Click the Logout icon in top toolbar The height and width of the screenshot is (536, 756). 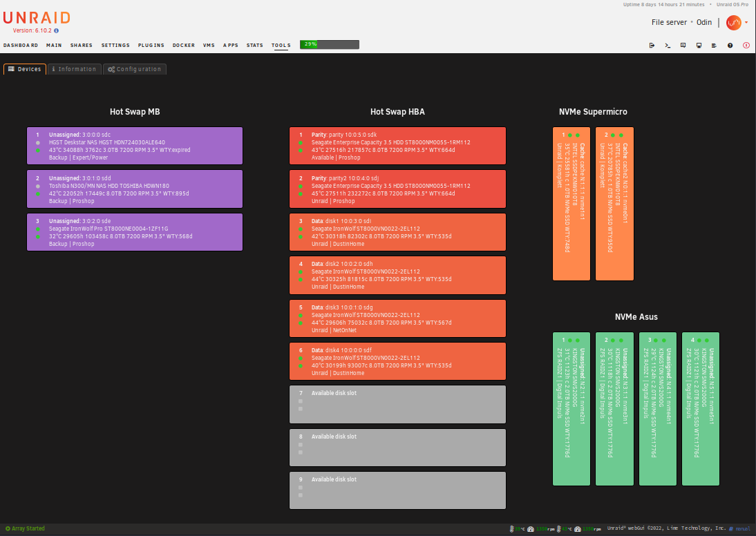[652, 46]
